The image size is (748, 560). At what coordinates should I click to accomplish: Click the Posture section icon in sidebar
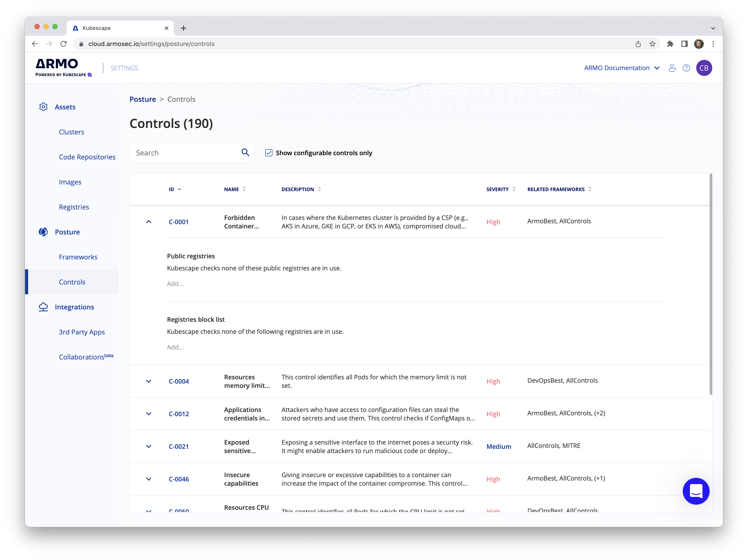coord(43,232)
